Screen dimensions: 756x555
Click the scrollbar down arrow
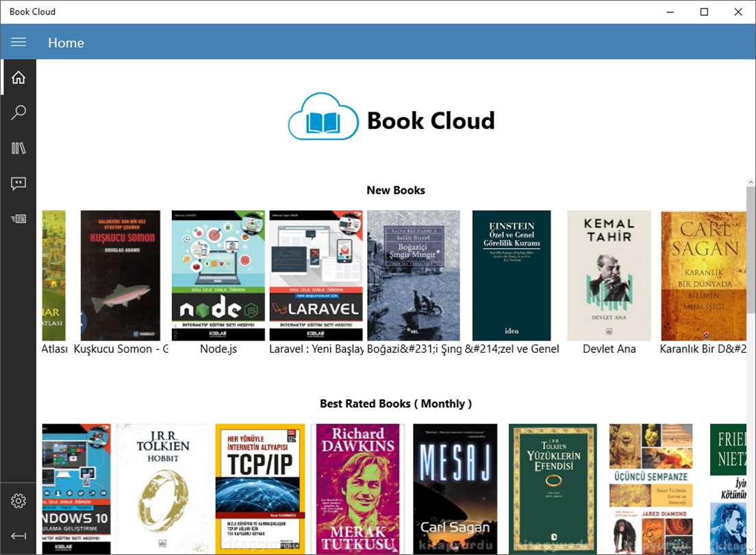pyautogui.click(x=751, y=550)
